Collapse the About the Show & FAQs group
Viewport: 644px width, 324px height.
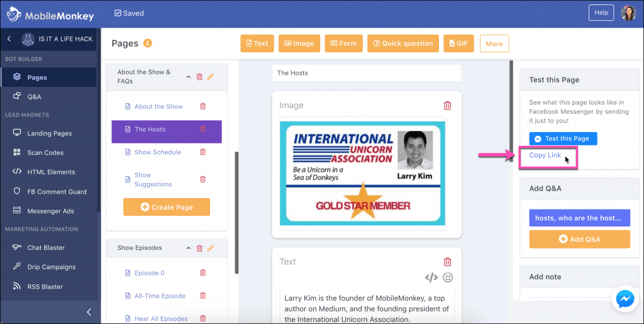coord(189,77)
